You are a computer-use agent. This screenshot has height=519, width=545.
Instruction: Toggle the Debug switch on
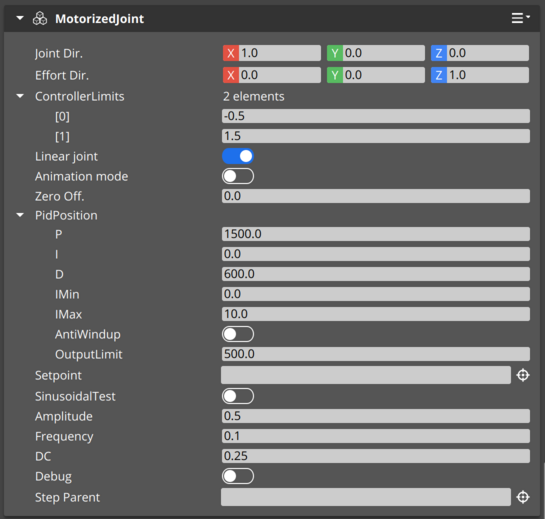(x=238, y=476)
